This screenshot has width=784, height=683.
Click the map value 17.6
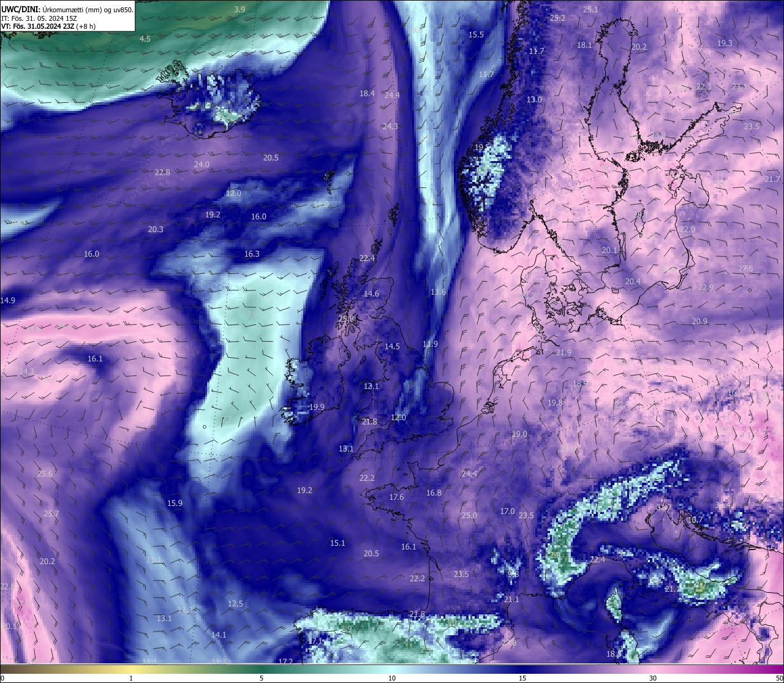[396, 497]
